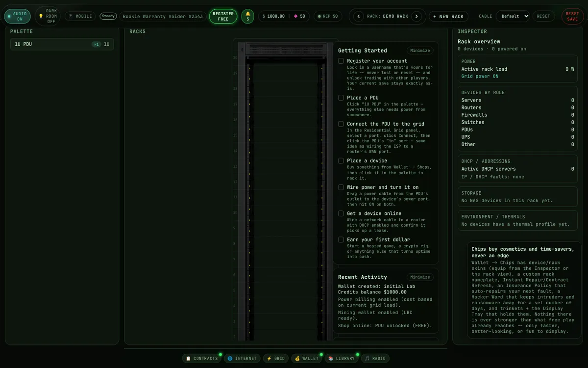Click the Rack overview heading
Image resolution: width=588 pixels, height=368 pixels.
[479, 42]
